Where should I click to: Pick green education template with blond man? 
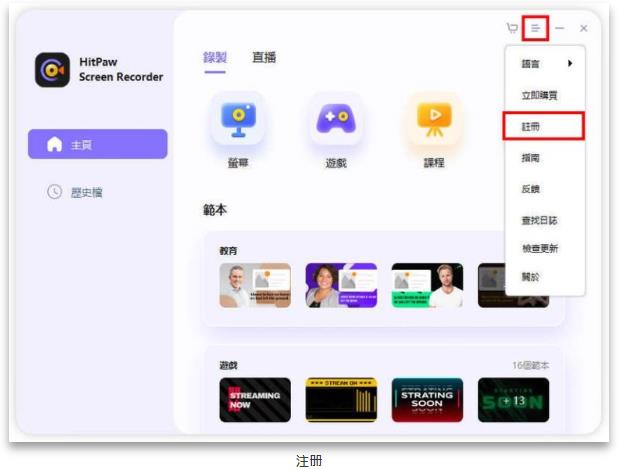tap(427, 285)
